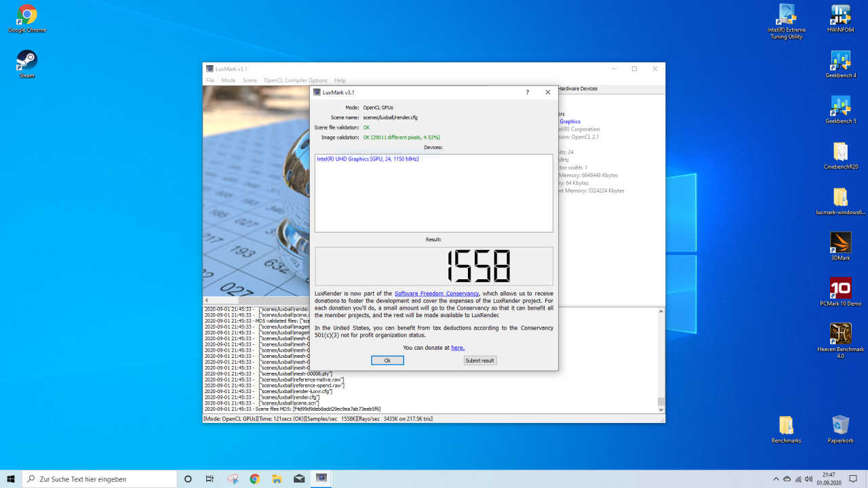Open network status tray icon
868x488 pixels.
798,479
